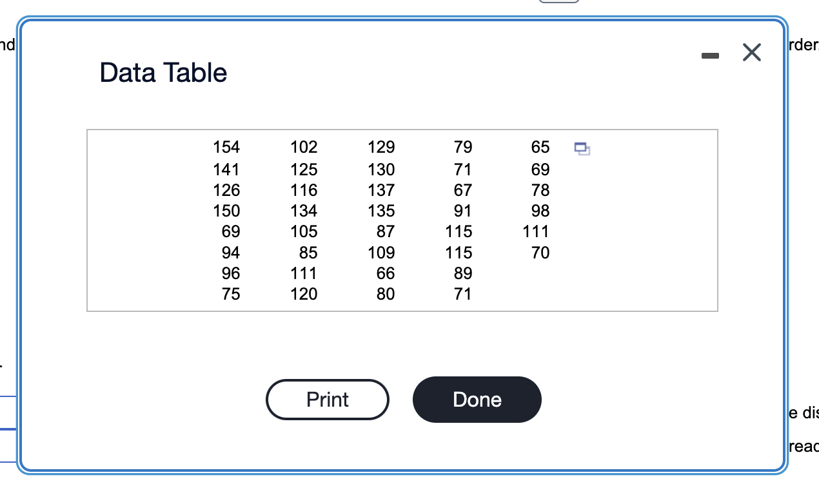
Task: Click the Data Table dialog title
Action: point(163,73)
